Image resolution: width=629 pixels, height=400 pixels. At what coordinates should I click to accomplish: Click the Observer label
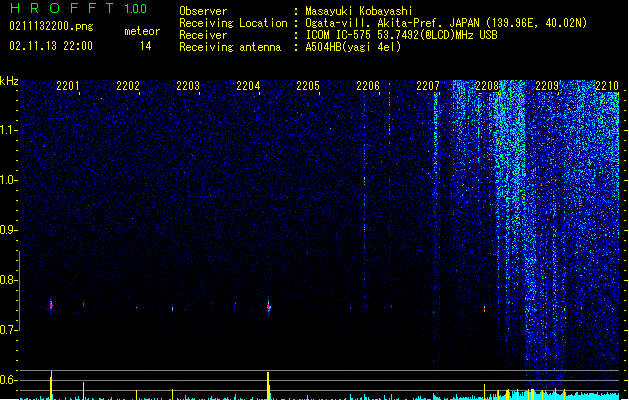[x=203, y=11]
